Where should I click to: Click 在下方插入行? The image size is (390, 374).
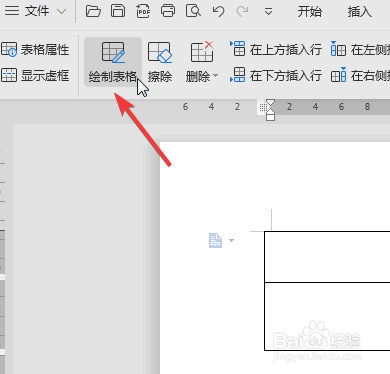coord(275,75)
